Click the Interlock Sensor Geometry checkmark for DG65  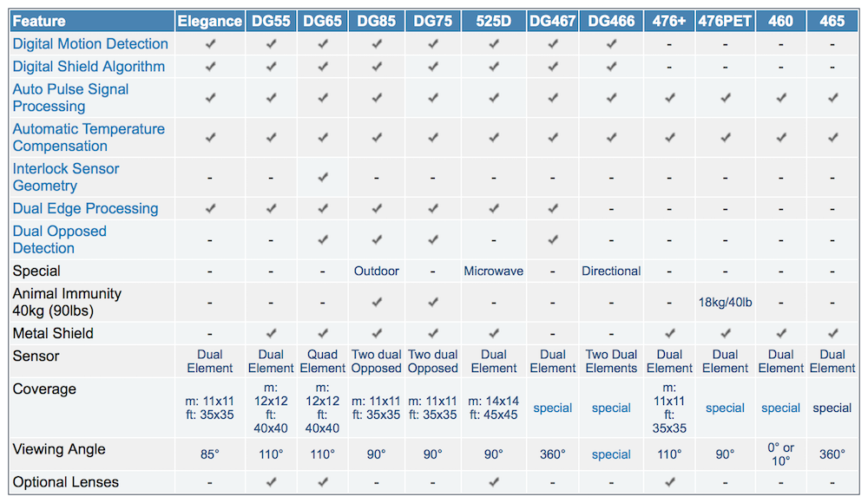323,177
